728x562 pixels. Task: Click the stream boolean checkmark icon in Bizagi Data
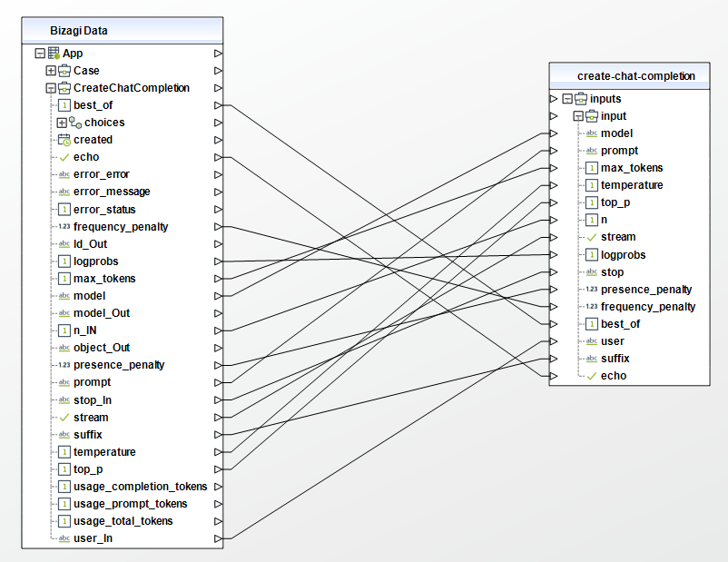(64, 418)
